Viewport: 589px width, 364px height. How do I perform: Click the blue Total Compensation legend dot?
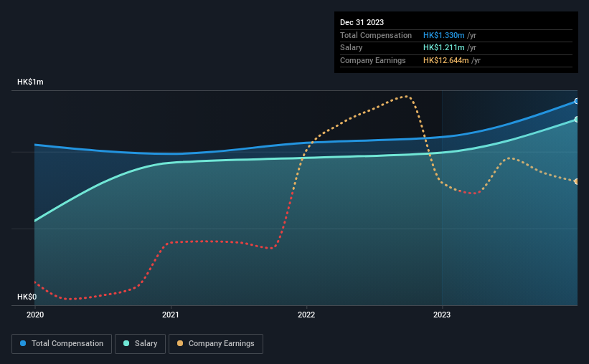(23, 343)
